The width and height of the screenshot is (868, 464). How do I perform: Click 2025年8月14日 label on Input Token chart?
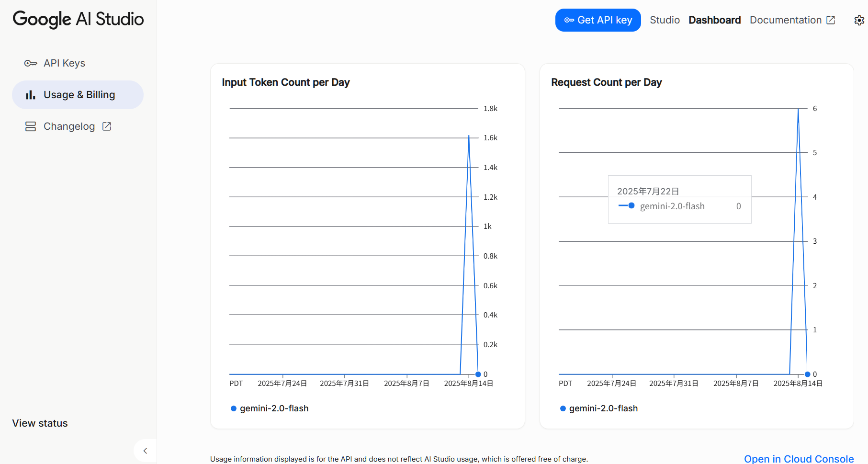[x=469, y=384]
